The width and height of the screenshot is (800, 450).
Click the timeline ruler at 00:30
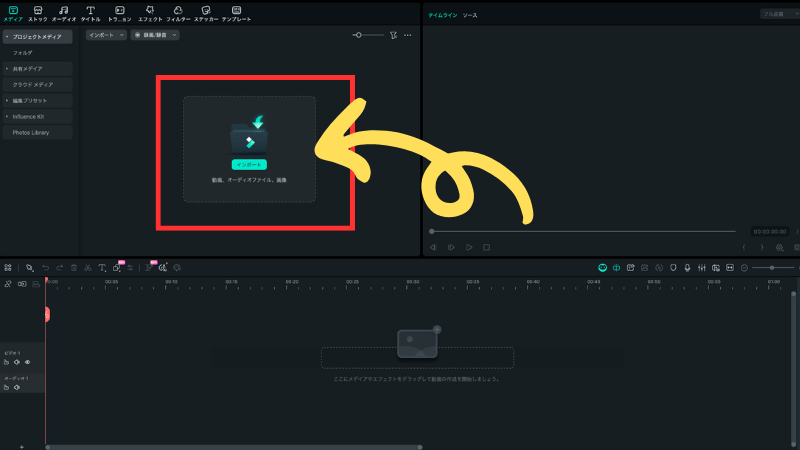tap(412, 283)
